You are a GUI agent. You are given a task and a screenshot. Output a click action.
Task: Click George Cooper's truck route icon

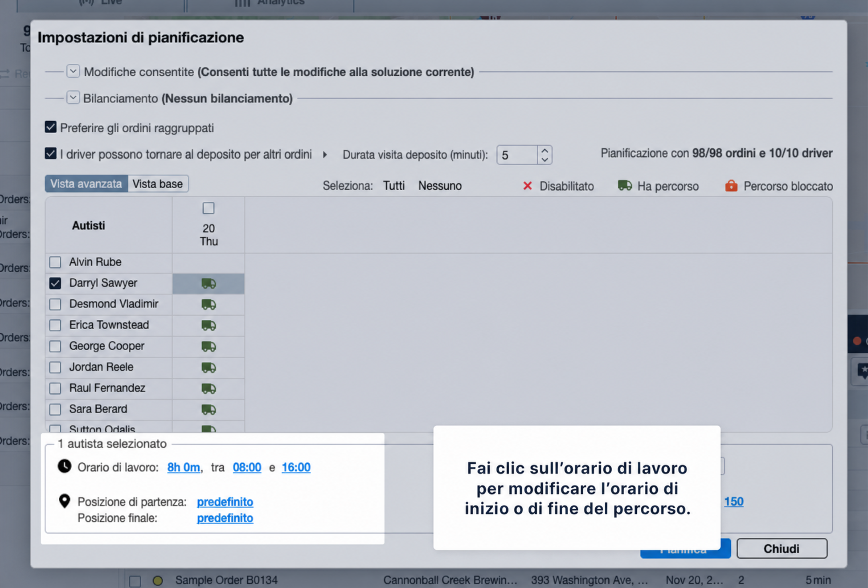point(209,346)
